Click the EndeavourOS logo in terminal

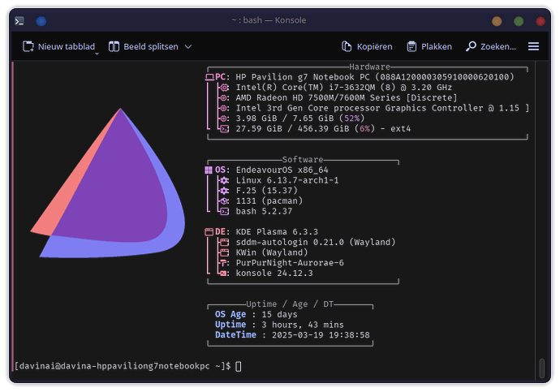click(x=107, y=183)
